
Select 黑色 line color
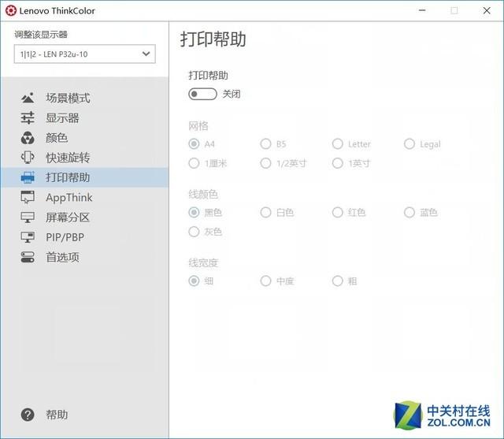(194, 212)
